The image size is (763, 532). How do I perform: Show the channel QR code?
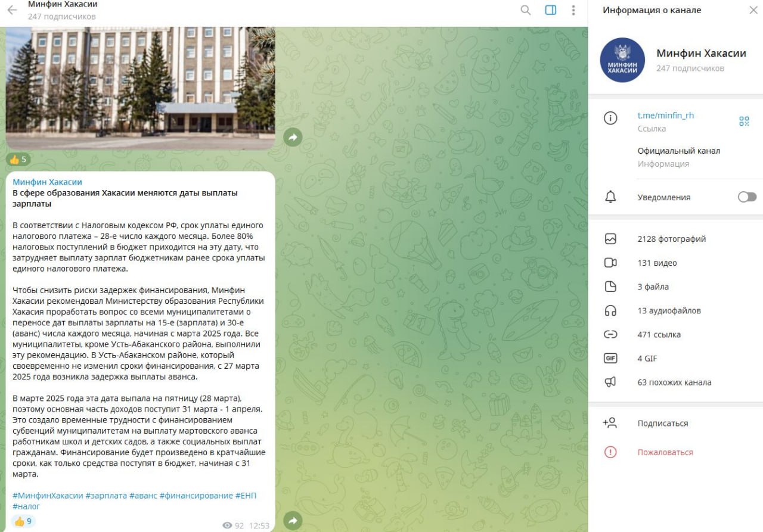pos(744,122)
